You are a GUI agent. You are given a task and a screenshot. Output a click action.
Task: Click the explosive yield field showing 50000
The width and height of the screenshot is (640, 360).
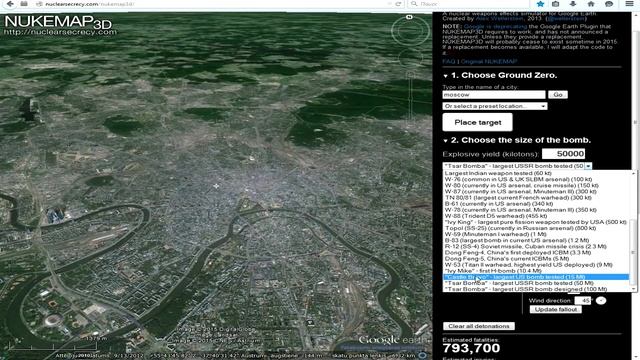[563, 154]
